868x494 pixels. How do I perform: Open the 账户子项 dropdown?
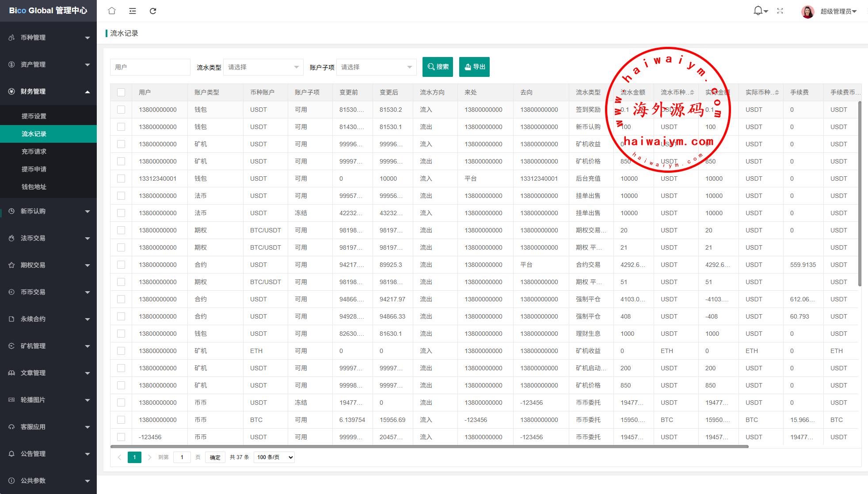(x=376, y=67)
